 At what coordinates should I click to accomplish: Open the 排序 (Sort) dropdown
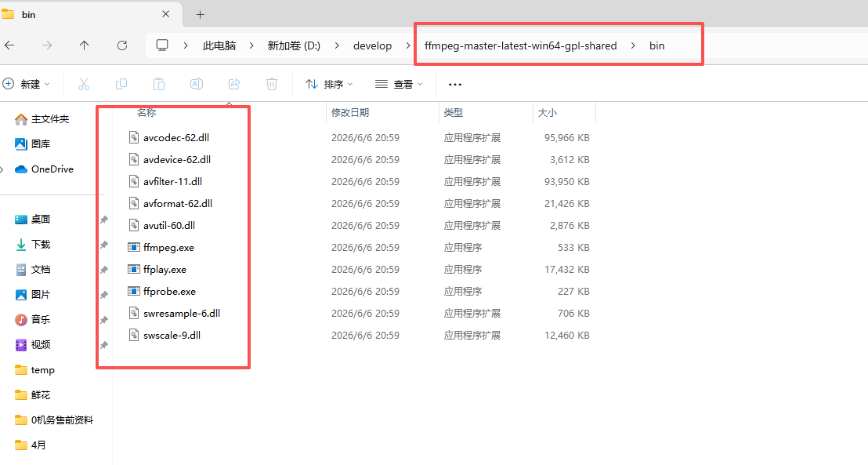(x=329, y=84)
